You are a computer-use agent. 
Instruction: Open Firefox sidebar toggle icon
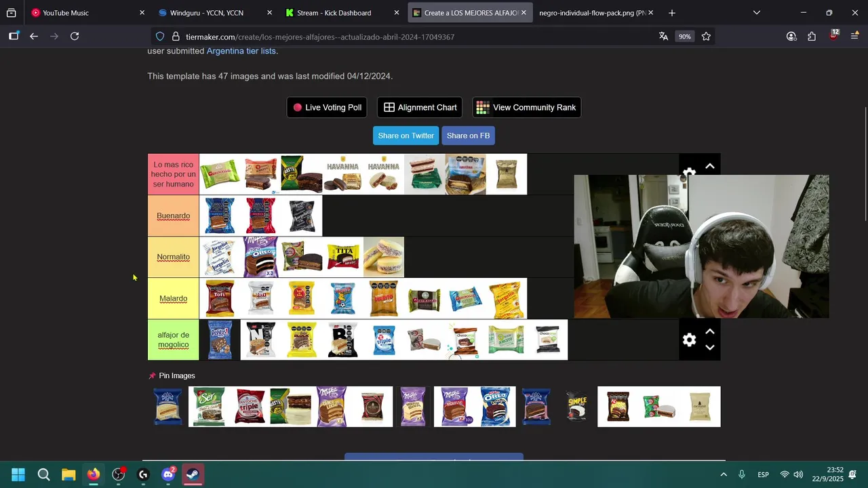pos(14,37)
